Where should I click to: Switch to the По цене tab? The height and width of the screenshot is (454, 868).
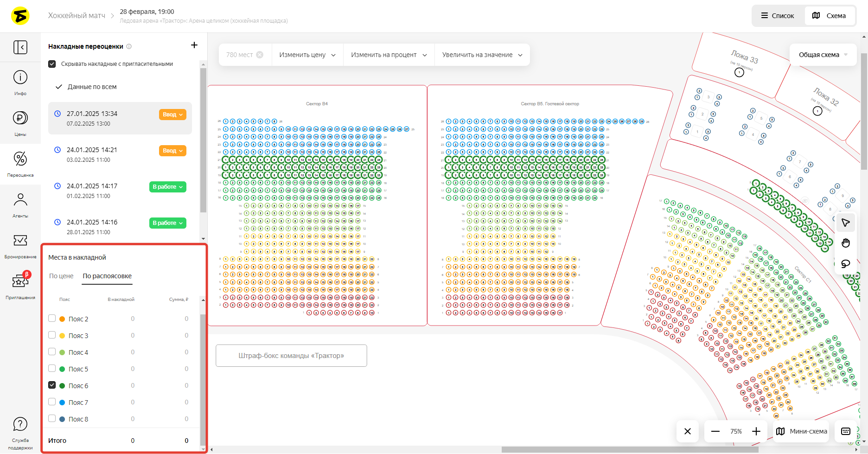tap(61, 276)
